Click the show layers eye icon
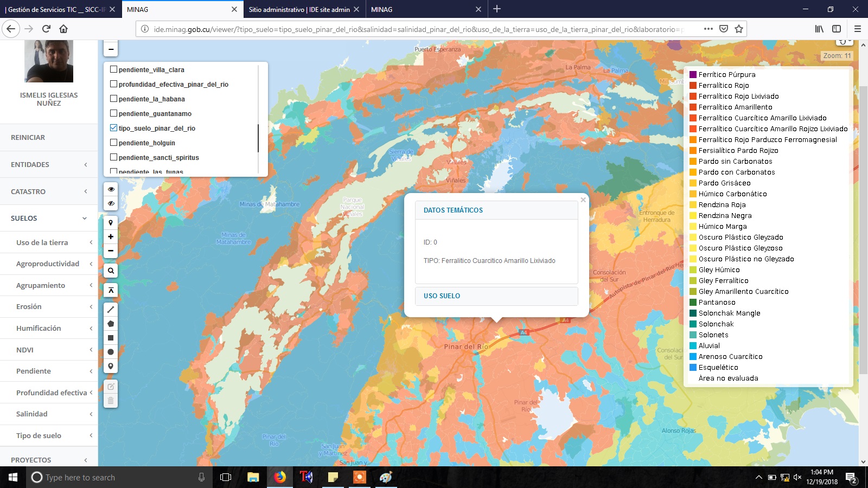Screen dimensions: 868x488 click(111, 189)
